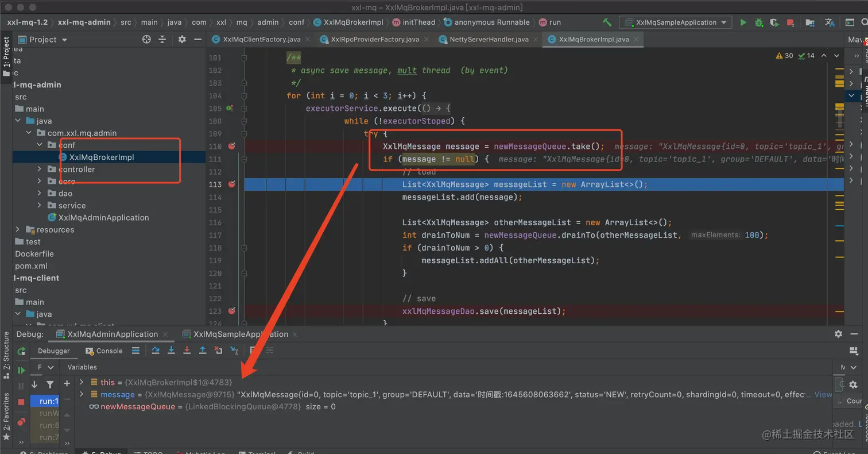Viewport: 868px width, 454px height.
Task: Go to previous highlighted error arrow
Action: pyautogui.click(x=824, y=56)
